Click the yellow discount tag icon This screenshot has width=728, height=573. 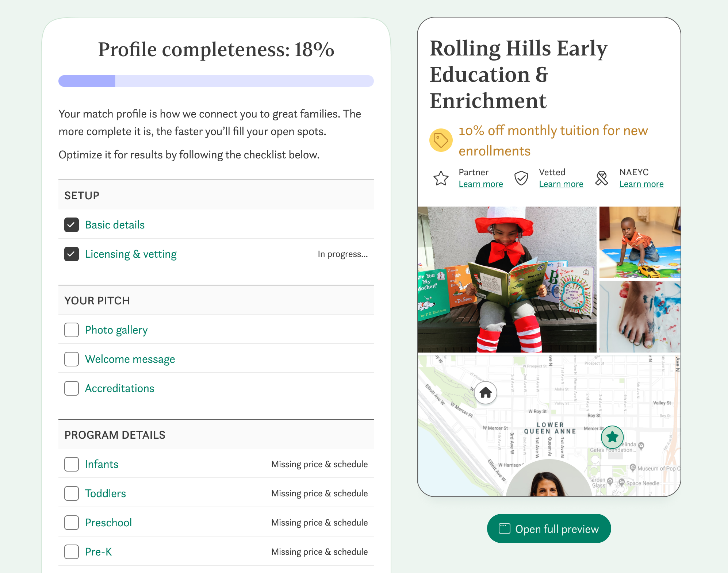(x=441, y=140)
